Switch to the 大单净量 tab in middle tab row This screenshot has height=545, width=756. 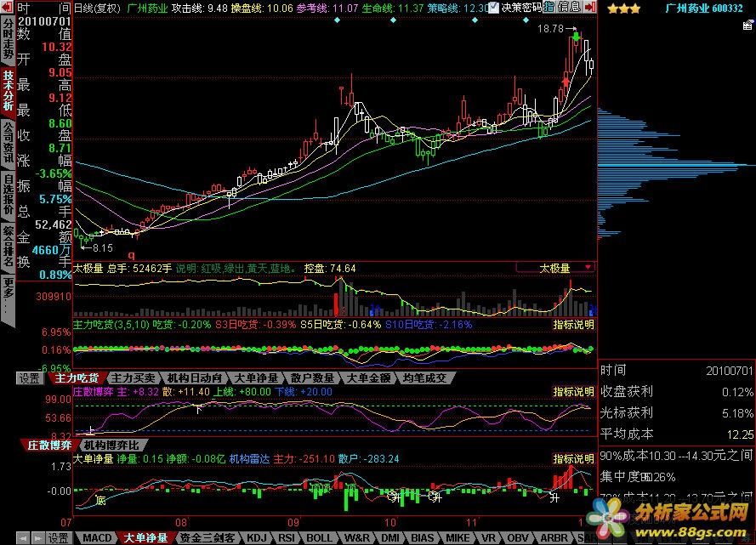click(256, 378)
